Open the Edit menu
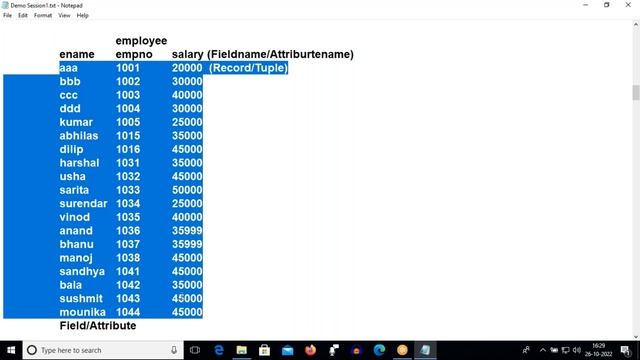 click(23, 16)
